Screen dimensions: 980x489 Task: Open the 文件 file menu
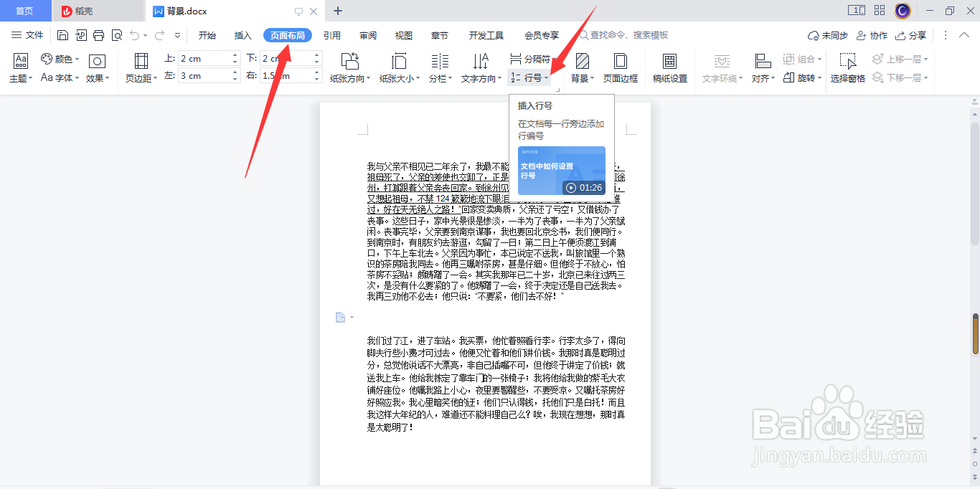27,35
